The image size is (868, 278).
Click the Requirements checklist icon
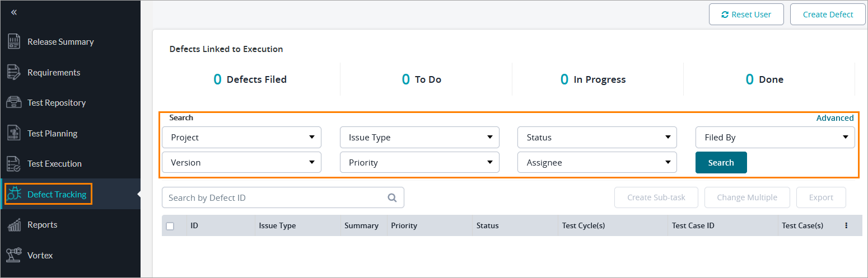click(14, 73)
